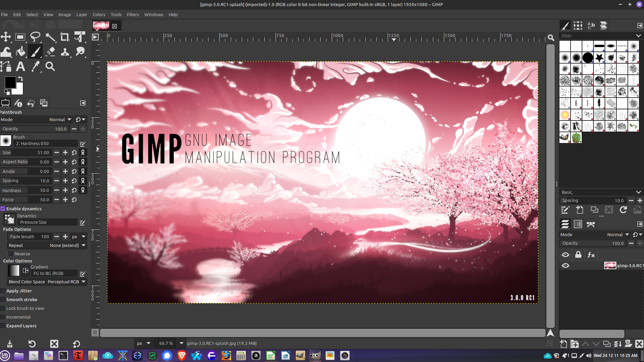Open the Undo History tab
Image resolution: width=644 pixels, height=362 pixels.
(31, 103)
